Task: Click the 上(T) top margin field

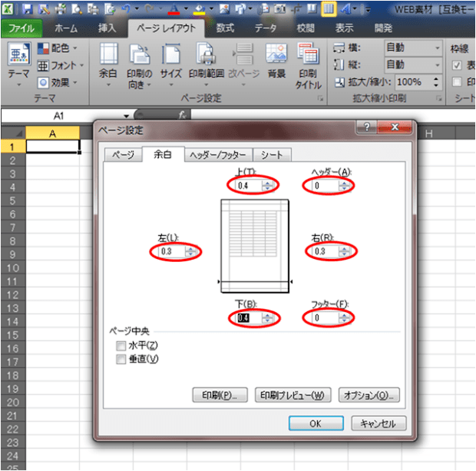Action: [249, 185]
